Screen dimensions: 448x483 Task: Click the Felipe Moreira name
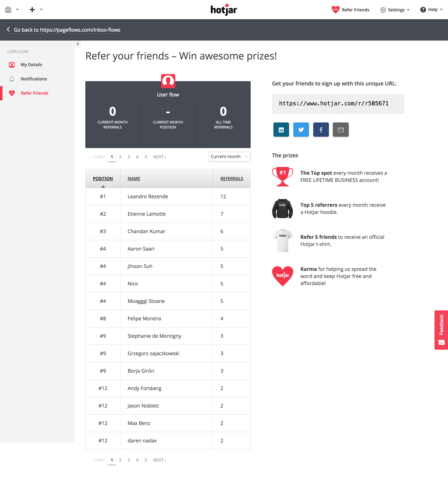[x=144, y=319]
